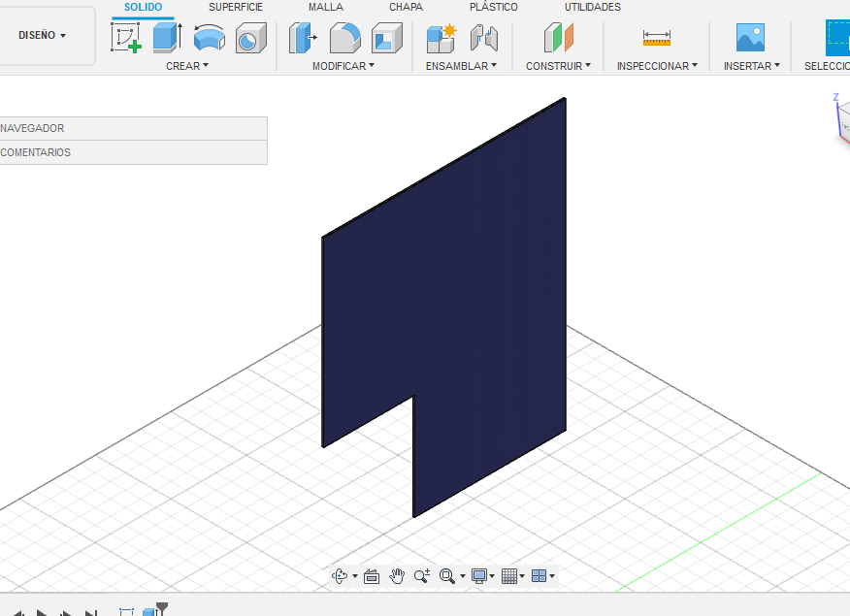Expand the CREAR menu
Screen dimensions: 850x616
(187, 66)
